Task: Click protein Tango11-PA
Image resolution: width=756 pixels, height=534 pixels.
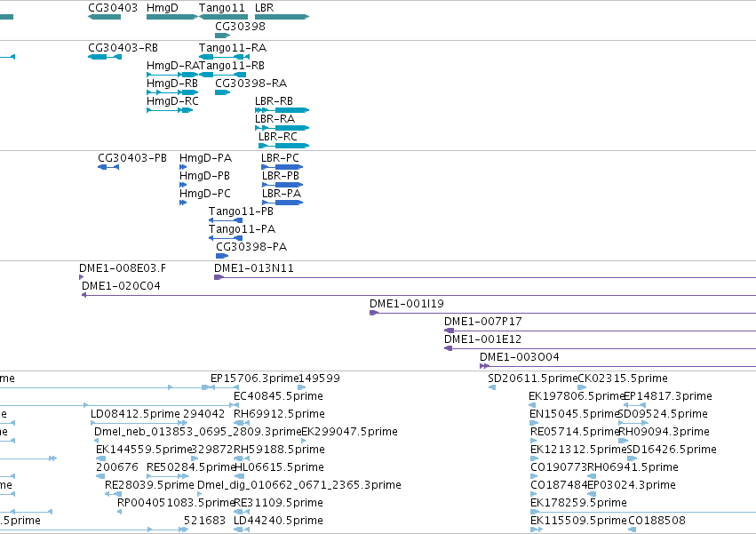Action: tap(226, 238)
